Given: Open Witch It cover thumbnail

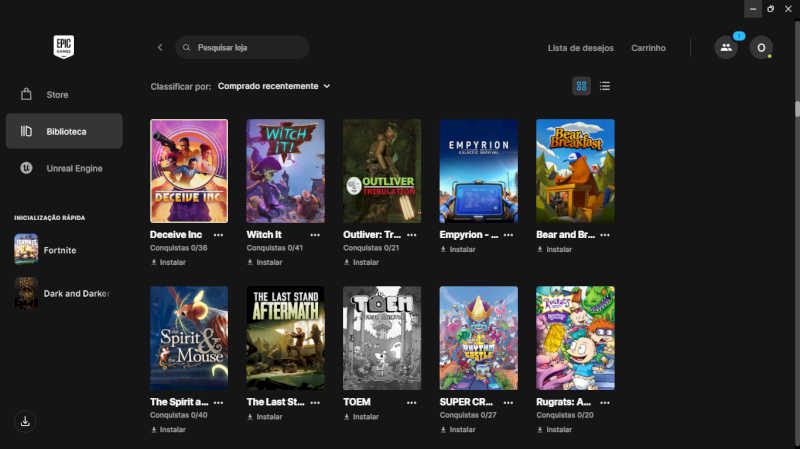Looking at the screenshot, I should coord(285,171).
